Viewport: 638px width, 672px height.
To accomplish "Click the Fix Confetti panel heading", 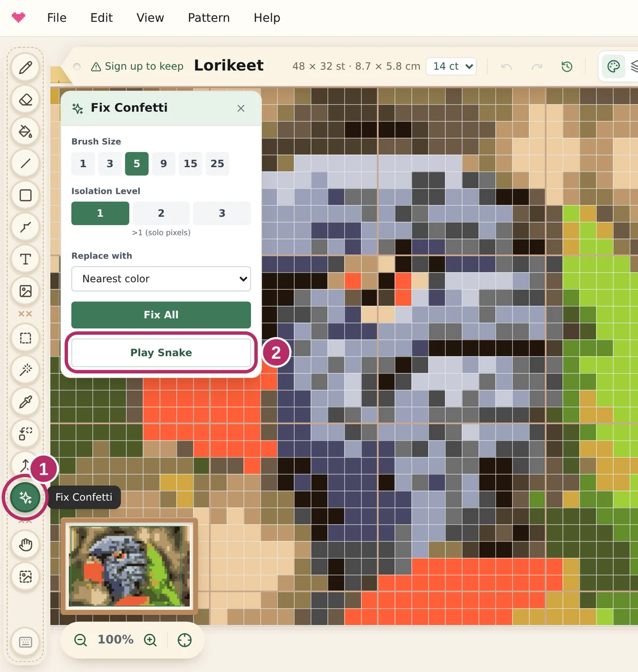I will pyautogui.click(x=129, y=108).
